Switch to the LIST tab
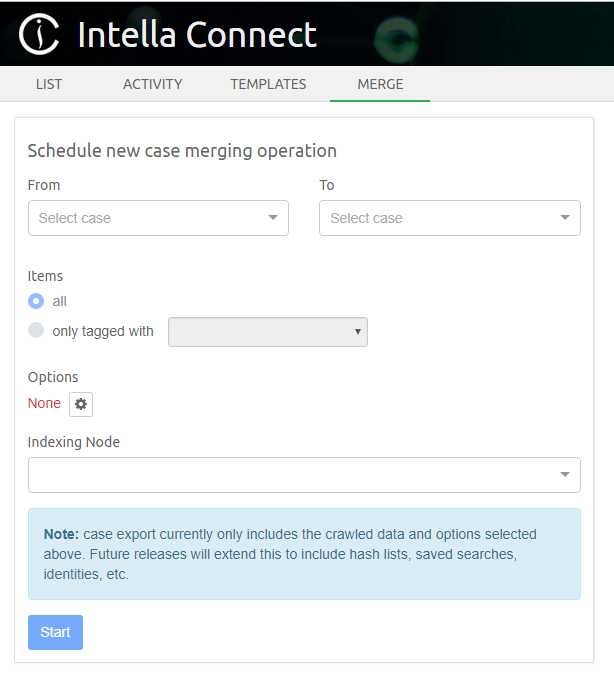The height and width of the screenshot is (692, 614). (x=49, y=84)
